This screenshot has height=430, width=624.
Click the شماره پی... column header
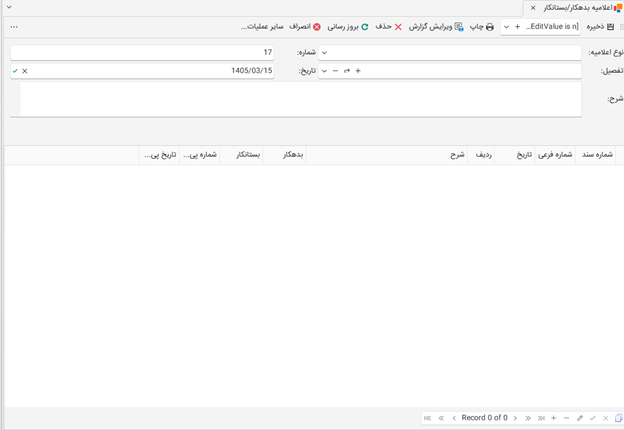pos(199,155)
